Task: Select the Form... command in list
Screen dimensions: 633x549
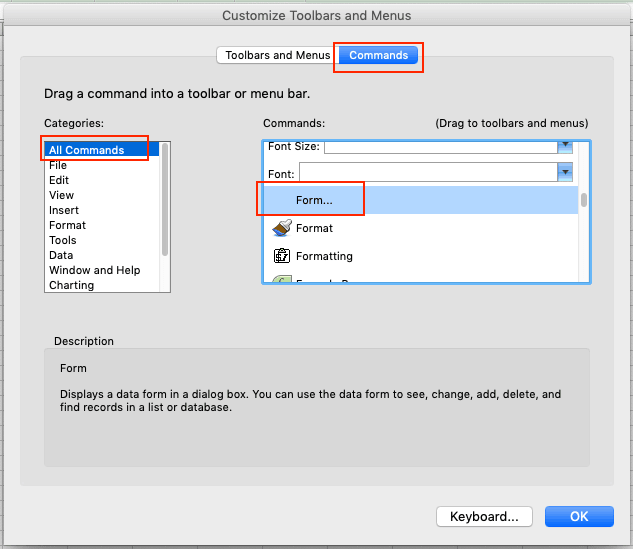Action: (x=314, y=200)
